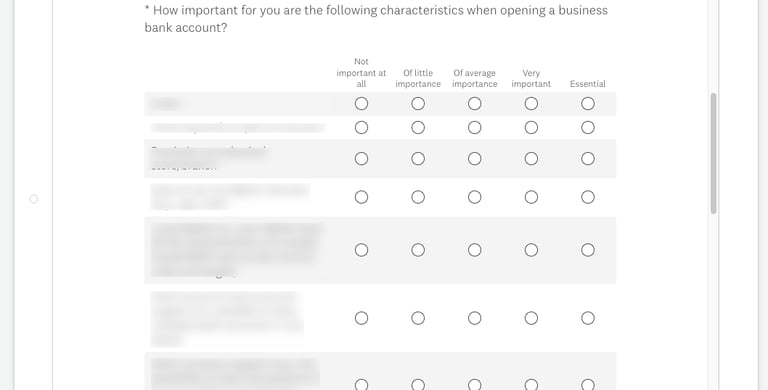Click the vertical scrollbar thumb
The height and width of the screenshot is (390, 768).
pos(714,153)
